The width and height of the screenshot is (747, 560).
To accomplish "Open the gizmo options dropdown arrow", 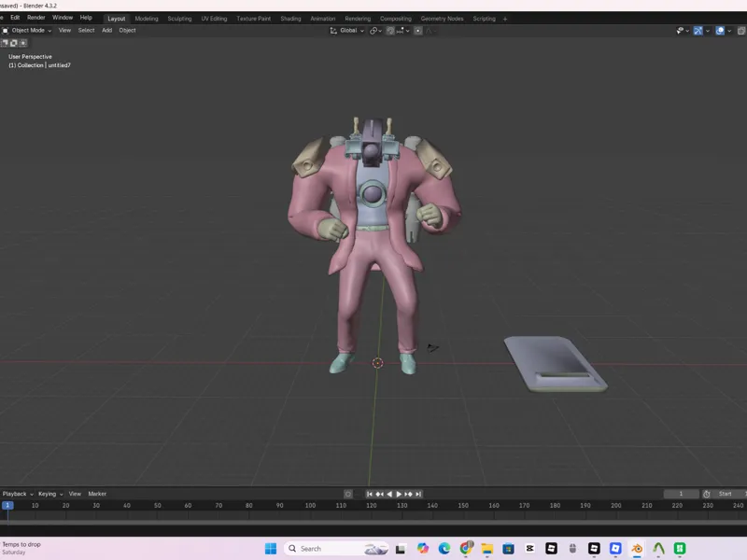I will click(708, 31).
